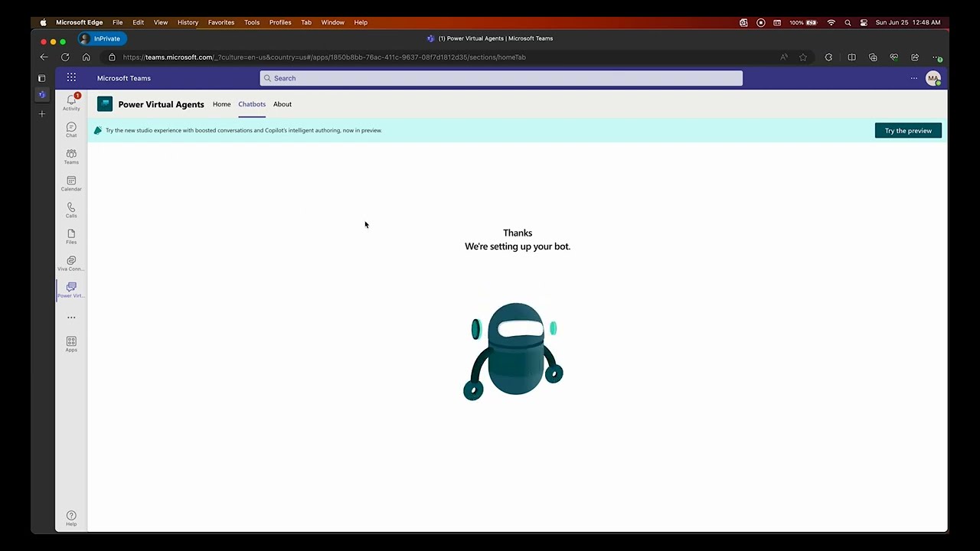Open the Teams app launcher grid
The image size is (980, 551).
coord(71,77)
